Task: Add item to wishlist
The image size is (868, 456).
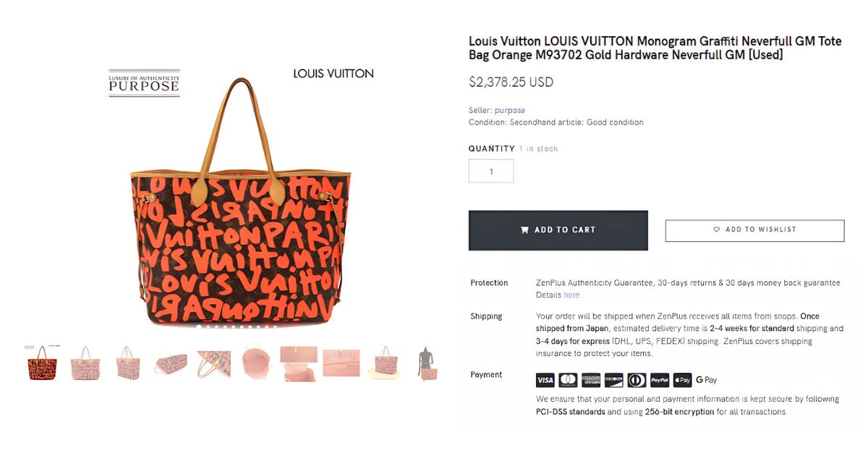Action: pos(754,230)
